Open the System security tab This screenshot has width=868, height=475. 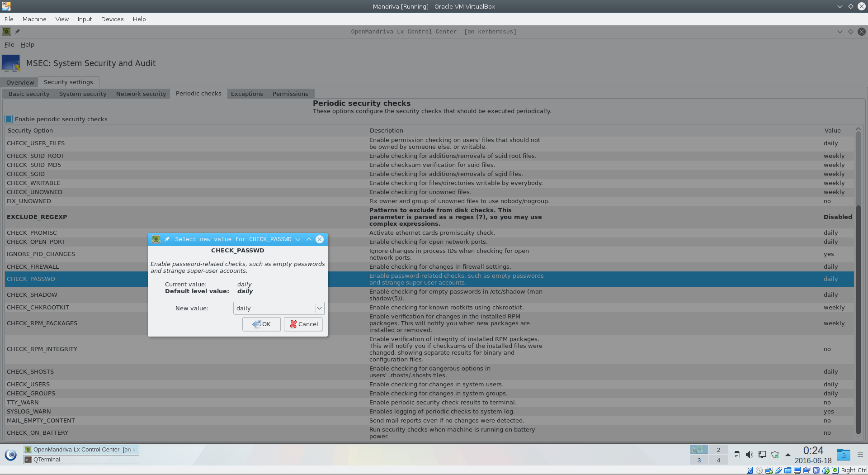coord(83,94)
